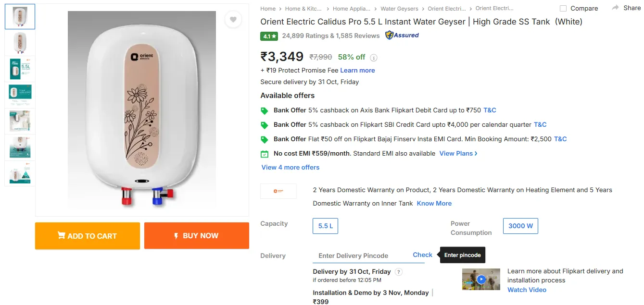
Task: Click the ADD TO CART button
Action: [88, 236]
